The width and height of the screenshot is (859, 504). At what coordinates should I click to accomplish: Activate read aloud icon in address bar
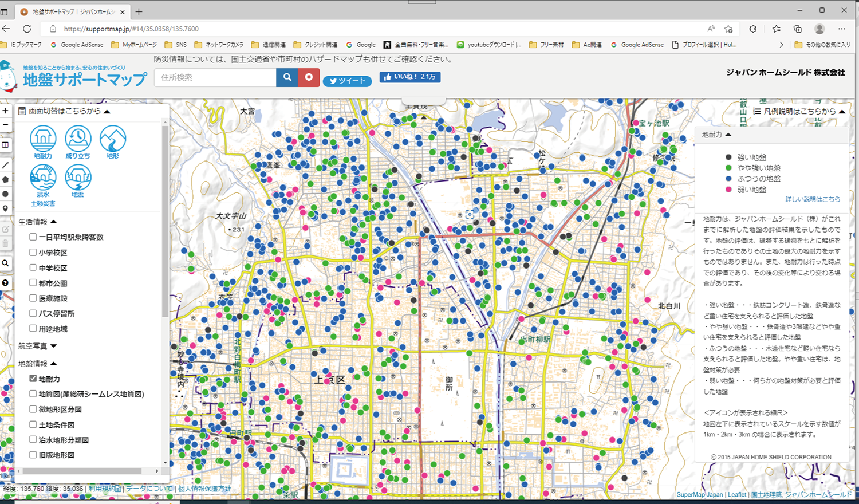coord(711,29)
